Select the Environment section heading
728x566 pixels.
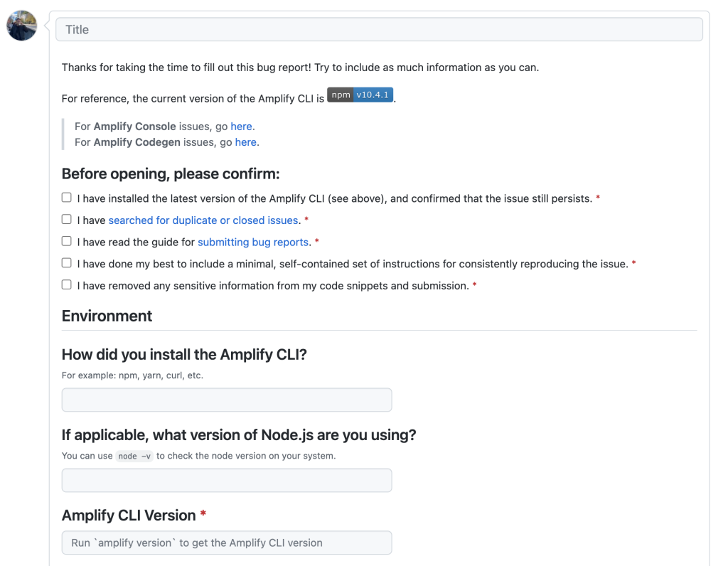click(x=107, y=316)
